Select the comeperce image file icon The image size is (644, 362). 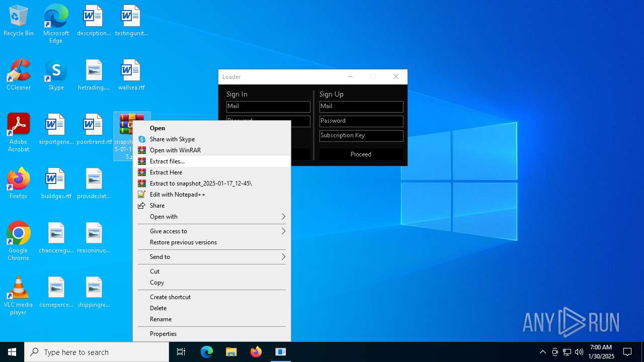pos(56,293)
